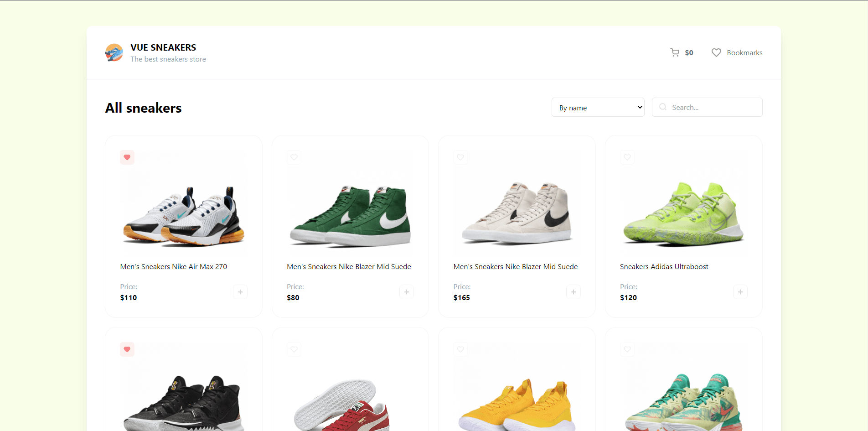Click the Vue Sneakers logo icon
This screenshot has width=868, height=431.
[114, 53]
